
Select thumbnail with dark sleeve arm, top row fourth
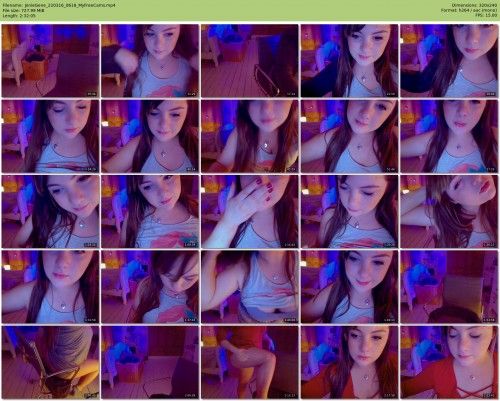coord(349,61)
